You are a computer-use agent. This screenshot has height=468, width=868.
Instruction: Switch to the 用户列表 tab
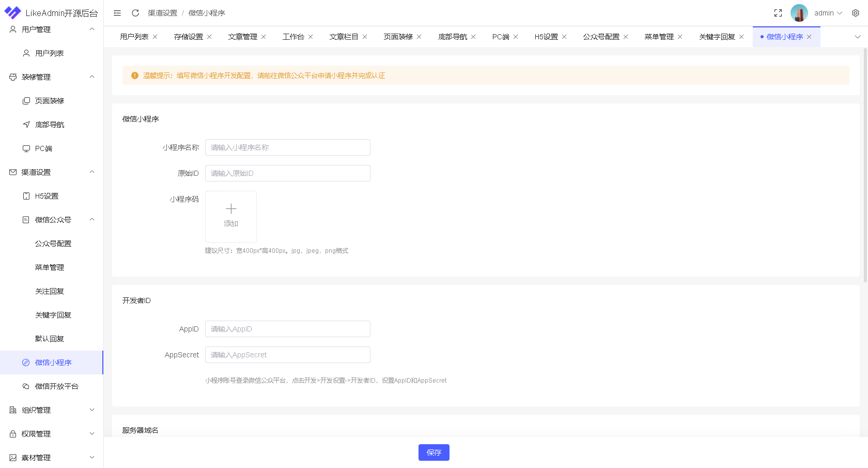click(134, 37)
